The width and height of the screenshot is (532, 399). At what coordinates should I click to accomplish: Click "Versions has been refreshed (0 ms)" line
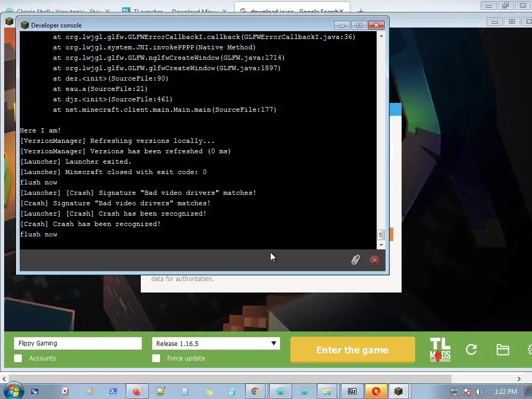click(161, 151)
